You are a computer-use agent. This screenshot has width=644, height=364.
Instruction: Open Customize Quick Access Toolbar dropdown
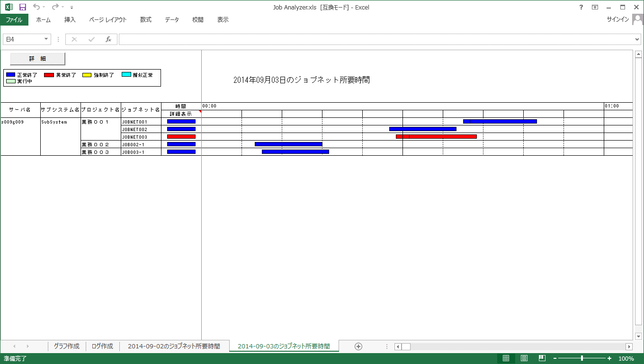pos(72,8)
